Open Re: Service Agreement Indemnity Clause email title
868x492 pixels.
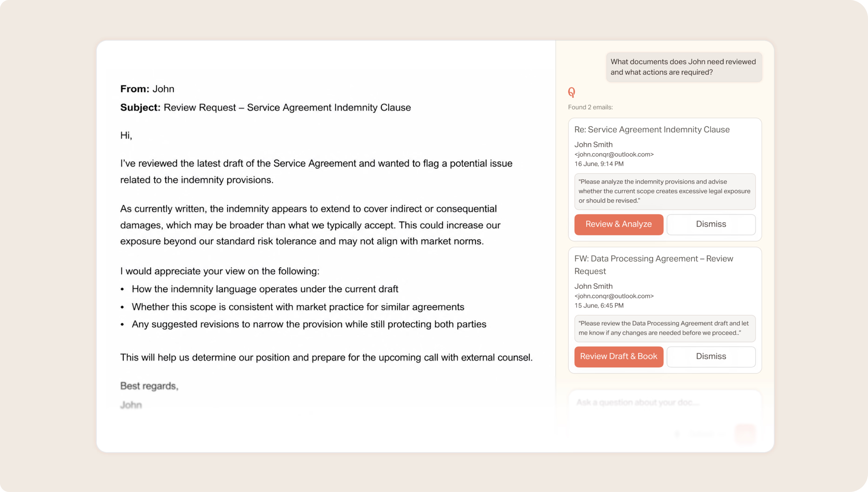652,130
